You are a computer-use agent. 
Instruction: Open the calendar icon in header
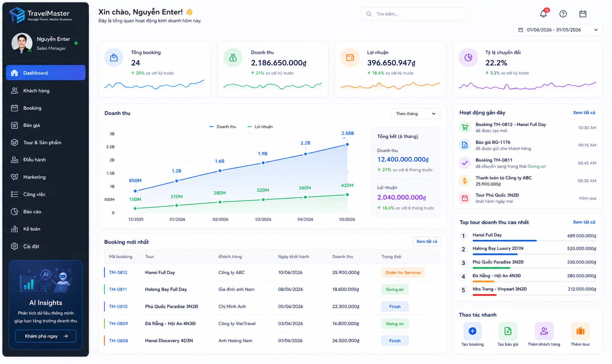[x=583, y=14]
